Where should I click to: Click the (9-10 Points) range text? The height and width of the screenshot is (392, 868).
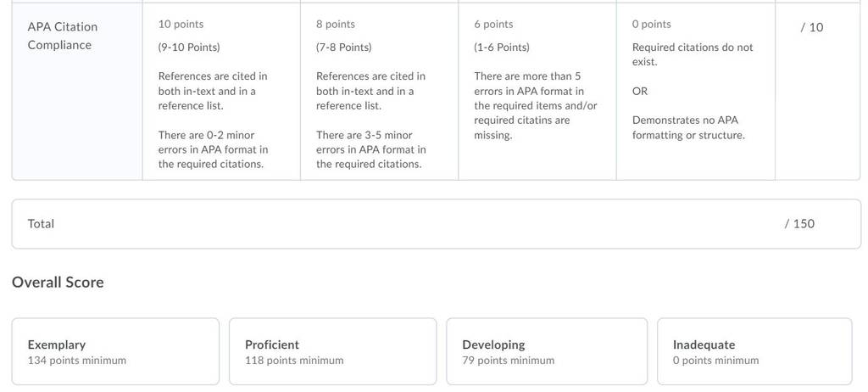[189, 48]
